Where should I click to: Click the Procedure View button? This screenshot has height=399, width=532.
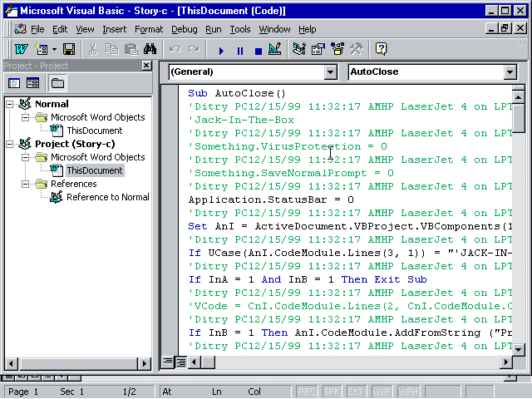point(168,362)
